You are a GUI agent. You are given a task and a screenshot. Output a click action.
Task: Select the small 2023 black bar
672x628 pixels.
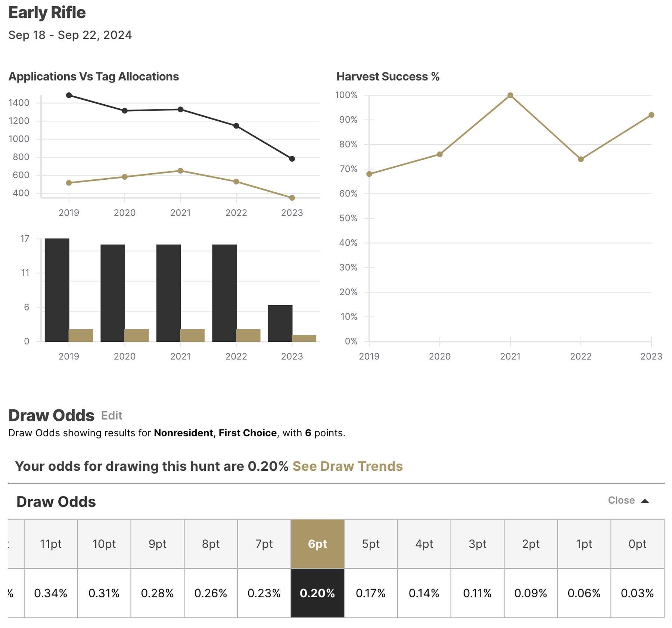coord(280,323)
